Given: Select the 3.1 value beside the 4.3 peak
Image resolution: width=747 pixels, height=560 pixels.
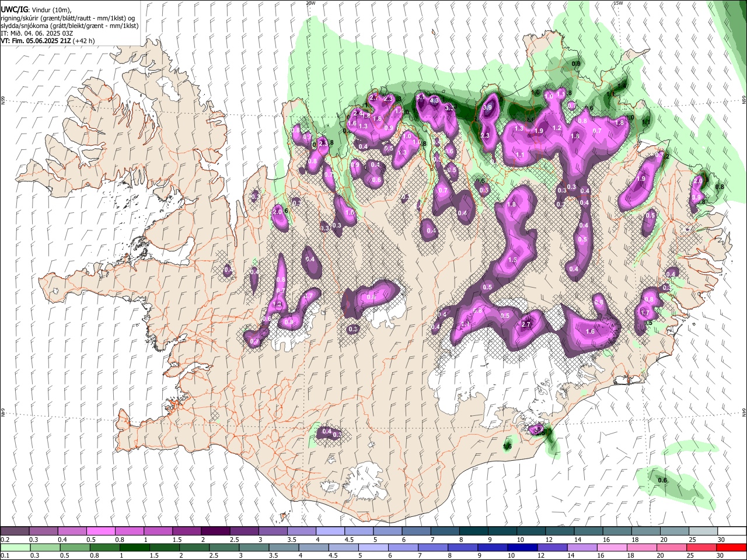Looking at the screenshot, I should click(420, 96).
